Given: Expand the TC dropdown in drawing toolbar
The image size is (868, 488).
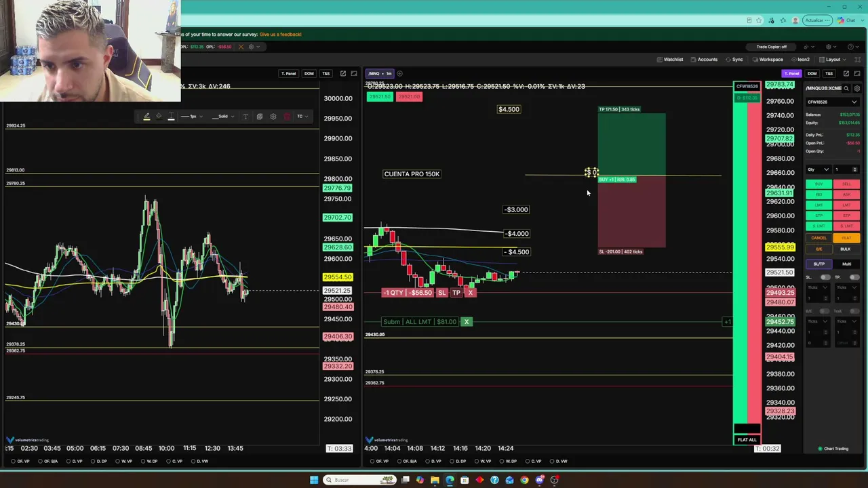Looking at the screenshot, I should 302,117.
